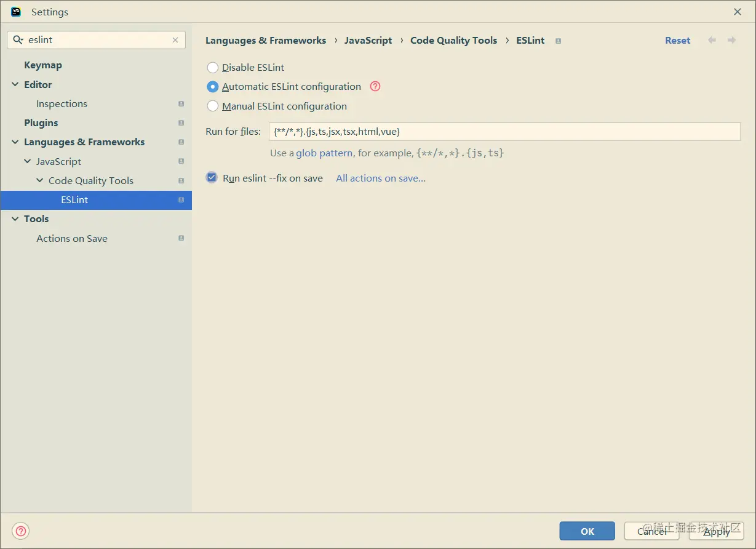Click the search magnifier icon
756x549 pixels.
(x=18, y=40)
